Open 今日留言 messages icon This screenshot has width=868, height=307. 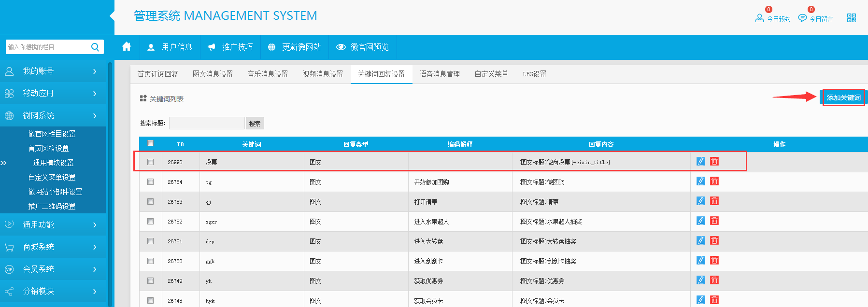pyautogui.click(x=802, y=18)
